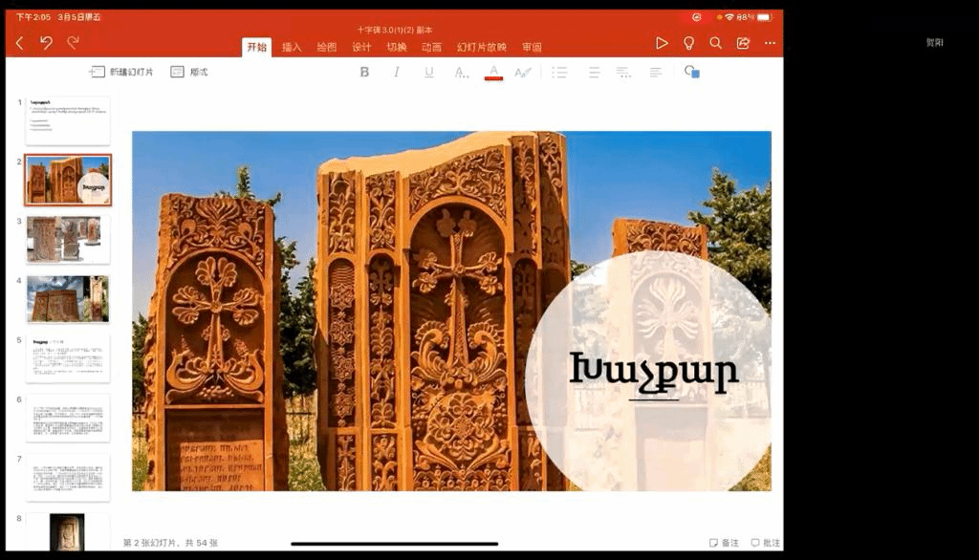Click the Redo arrow icon

tap(73, 43)
